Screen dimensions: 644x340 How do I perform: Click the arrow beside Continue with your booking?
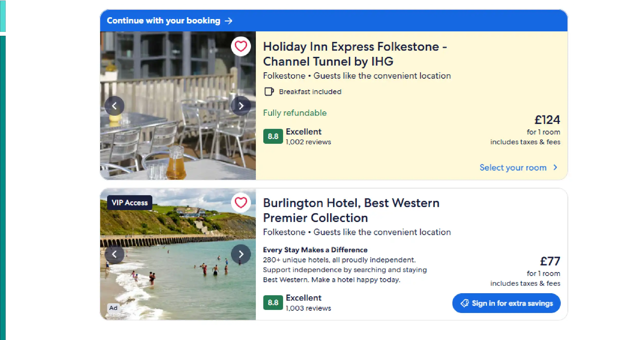pyautogui.click(x=228, y=21)
